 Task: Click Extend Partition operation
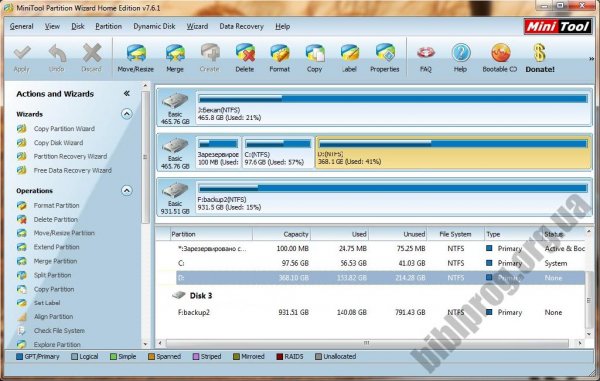tap(56, 247)
